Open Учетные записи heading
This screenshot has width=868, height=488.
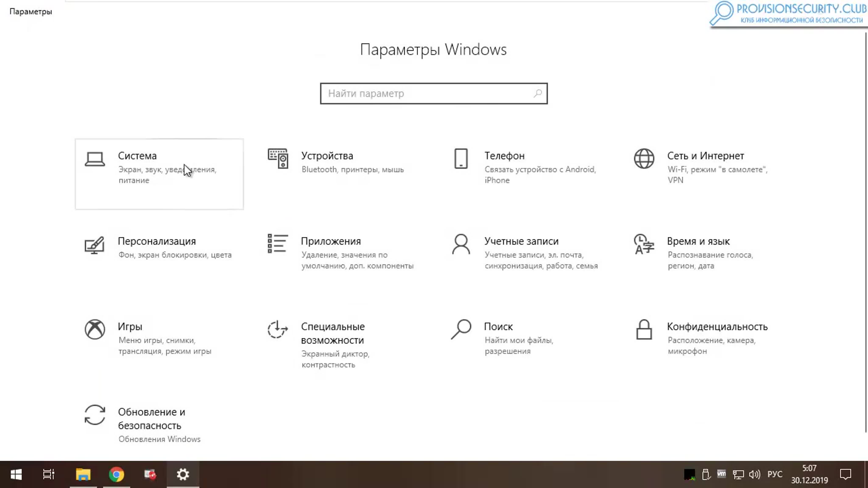point(522,241)
